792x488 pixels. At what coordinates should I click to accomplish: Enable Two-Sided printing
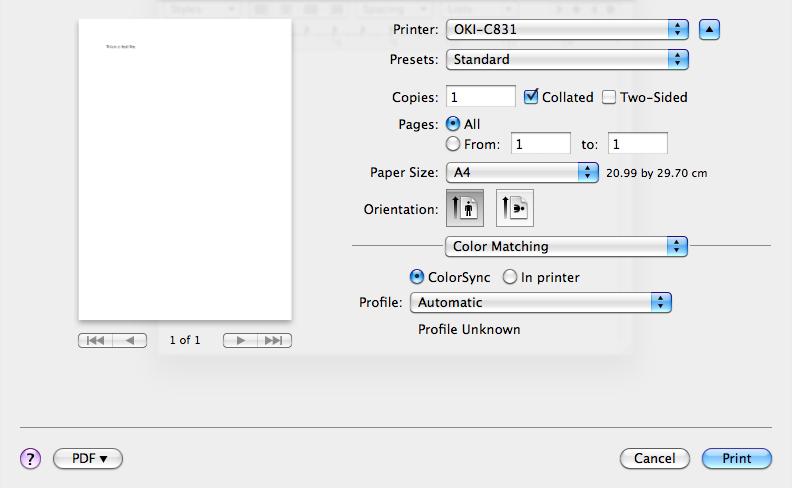(609, 97)
